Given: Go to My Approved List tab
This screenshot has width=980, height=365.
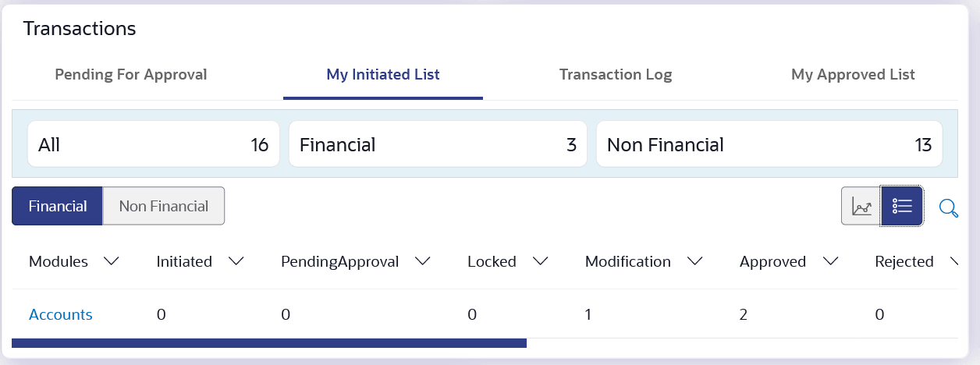Looking at the screenshot, I should [853, 75].
